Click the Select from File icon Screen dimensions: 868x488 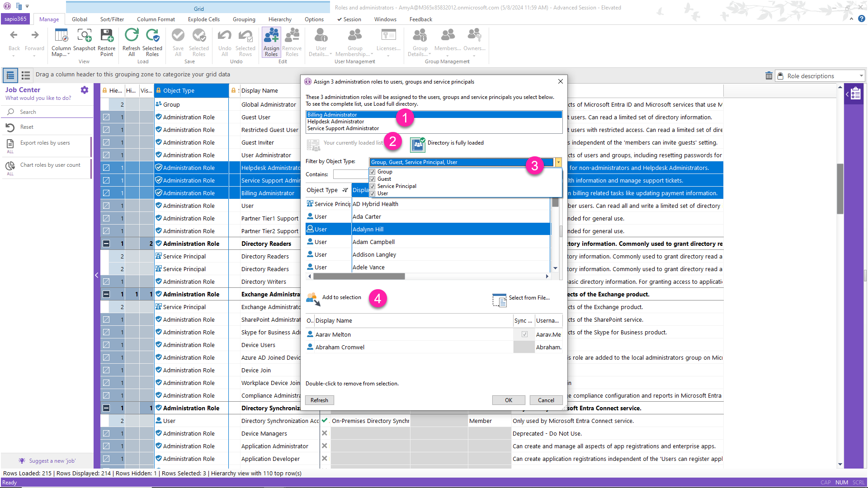[x=500, y=300]
